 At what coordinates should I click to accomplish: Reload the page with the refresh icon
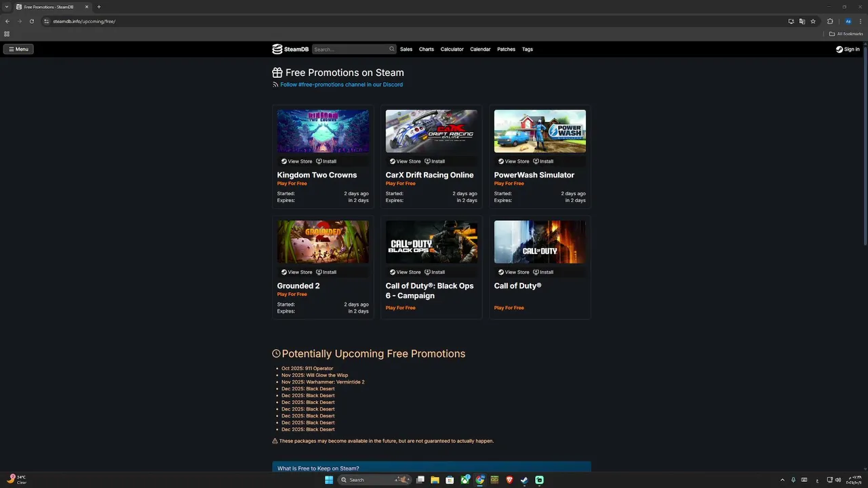(x=31, y=21)
